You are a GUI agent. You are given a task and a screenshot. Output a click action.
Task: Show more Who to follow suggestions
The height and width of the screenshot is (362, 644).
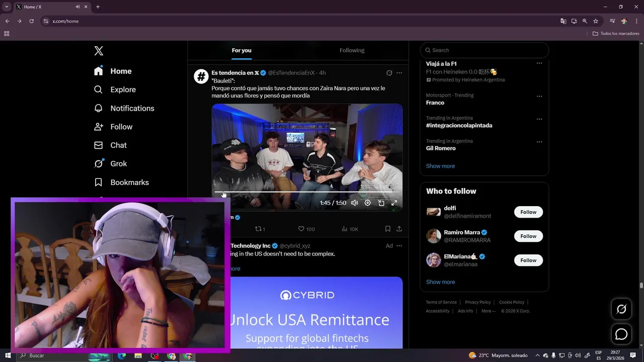[x=440, y=282]
